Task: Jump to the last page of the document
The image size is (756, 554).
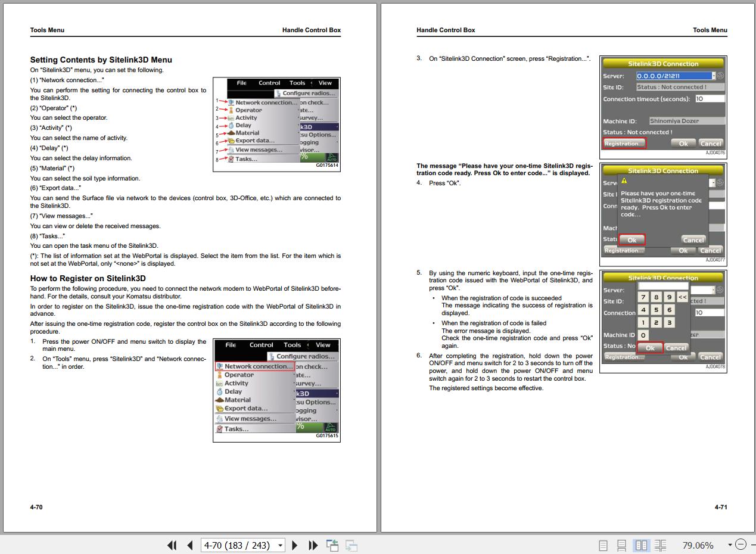Action: (x=313, y=545)
